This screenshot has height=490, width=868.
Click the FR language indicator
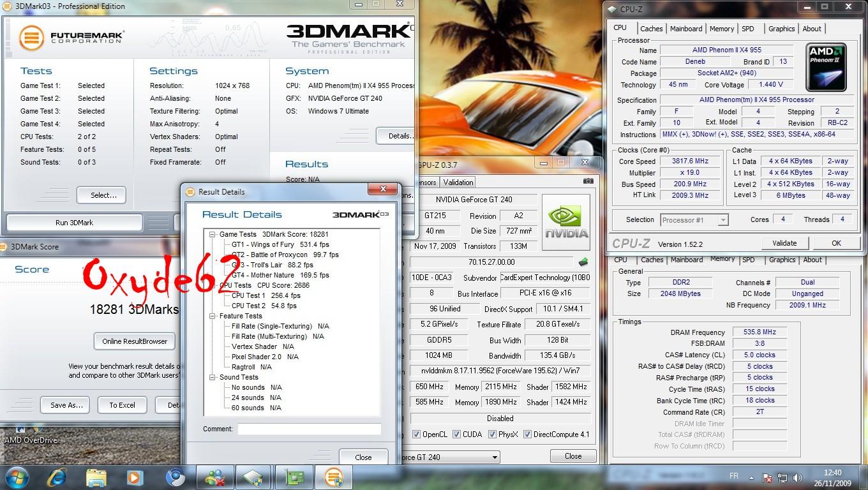click(734, 476)
